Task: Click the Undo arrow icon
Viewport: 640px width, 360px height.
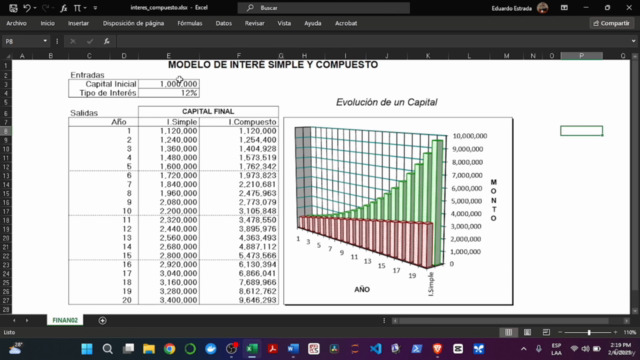Action: (27, 8)
